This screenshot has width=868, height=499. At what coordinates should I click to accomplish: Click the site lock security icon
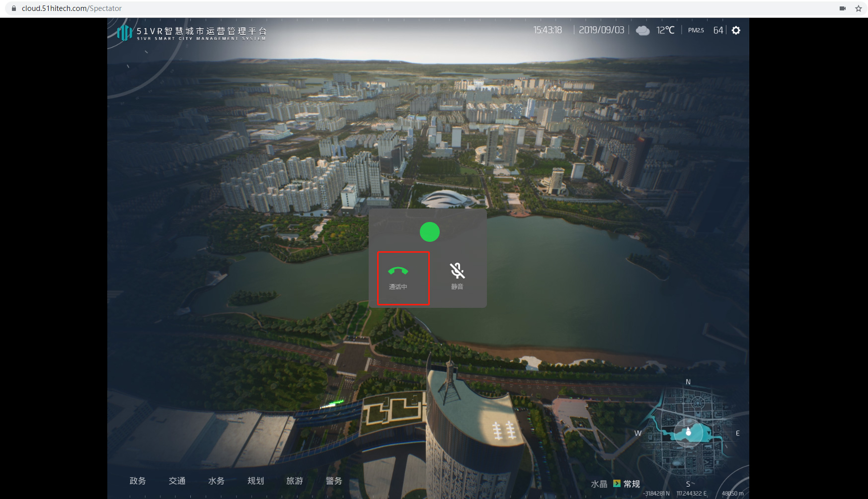pyautogui.click(x=14, y=8)
